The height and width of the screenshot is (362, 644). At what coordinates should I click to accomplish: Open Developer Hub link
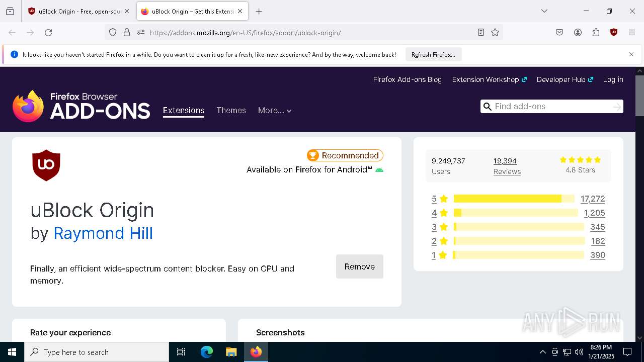[x=565, y=79]
